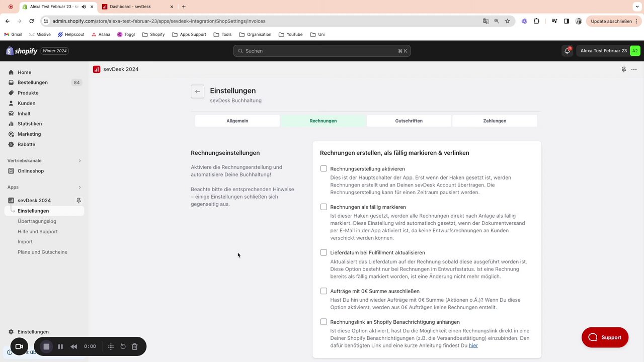
Task: Open Übertragungslog in sevDesk menu
Action: pos(37,221)
